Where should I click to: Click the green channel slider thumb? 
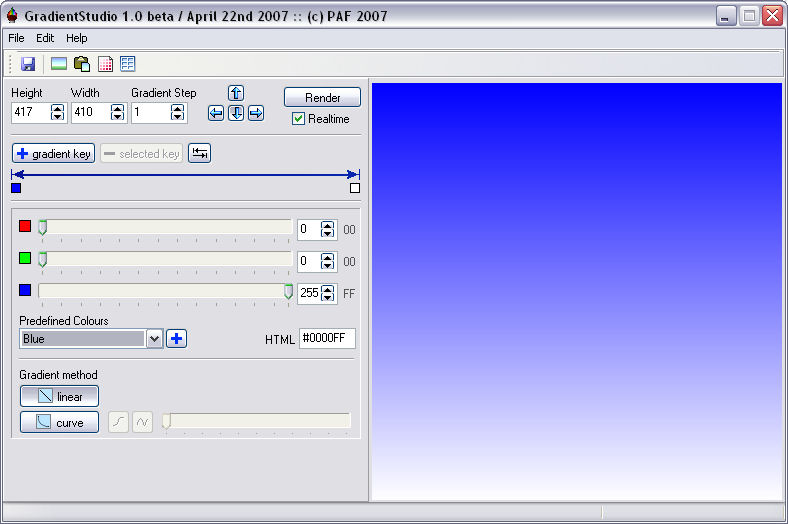(x=43, y=259)
